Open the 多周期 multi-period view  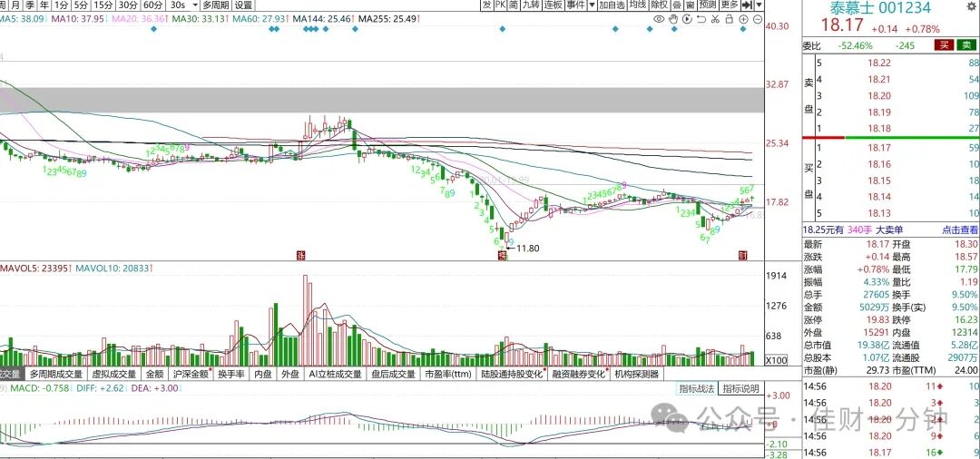pyautogui.click(x=216, y=5)
